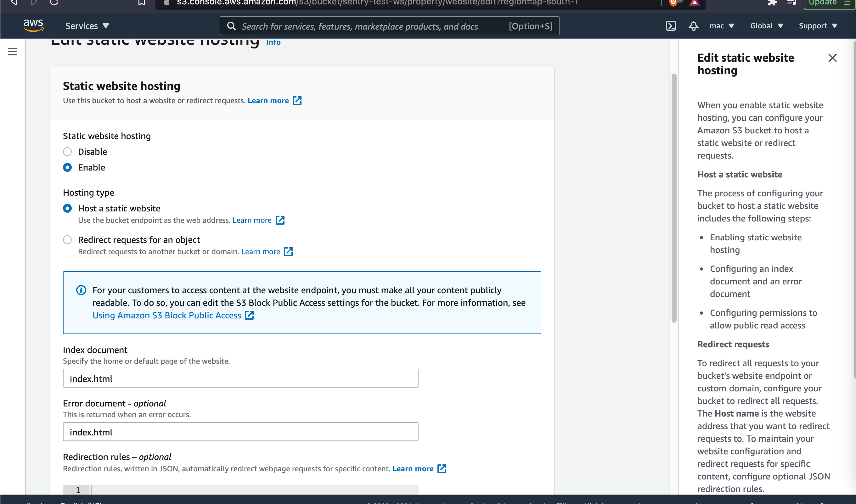Open AWS CloudShell from the top bar
Viewport: 856px width, 504px height.
[671, 25]
